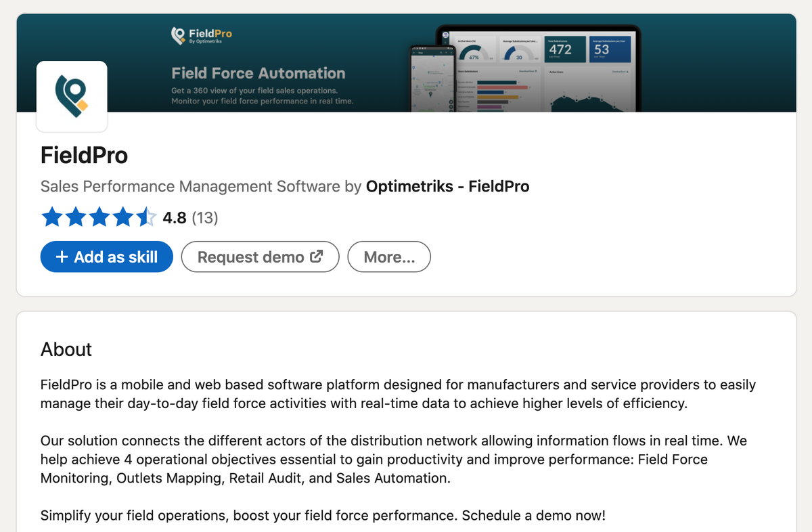Viewport: 812px width, 532px height.
Task: Click the phone mockup in the banner
Action: coord(432,78)
